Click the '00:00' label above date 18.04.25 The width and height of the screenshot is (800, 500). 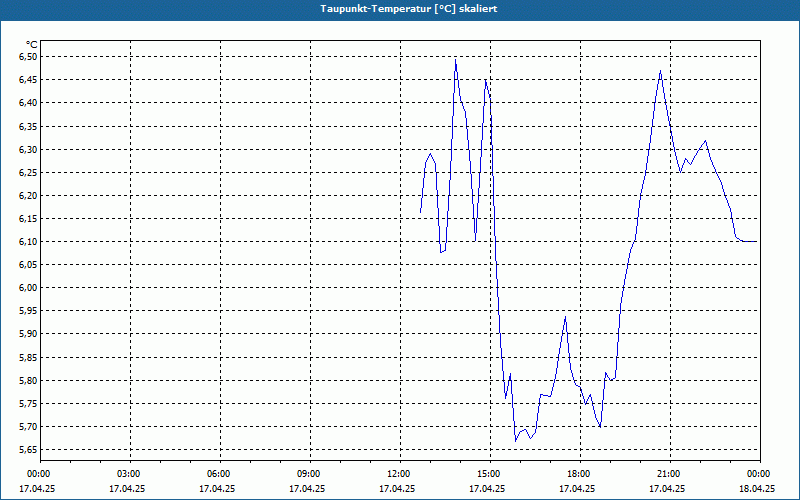click(760, 474)
